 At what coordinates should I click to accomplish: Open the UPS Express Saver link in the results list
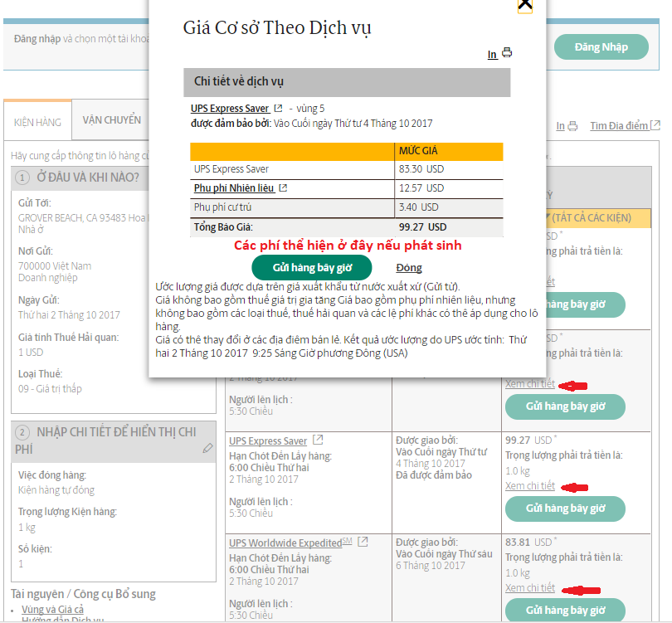268,440
